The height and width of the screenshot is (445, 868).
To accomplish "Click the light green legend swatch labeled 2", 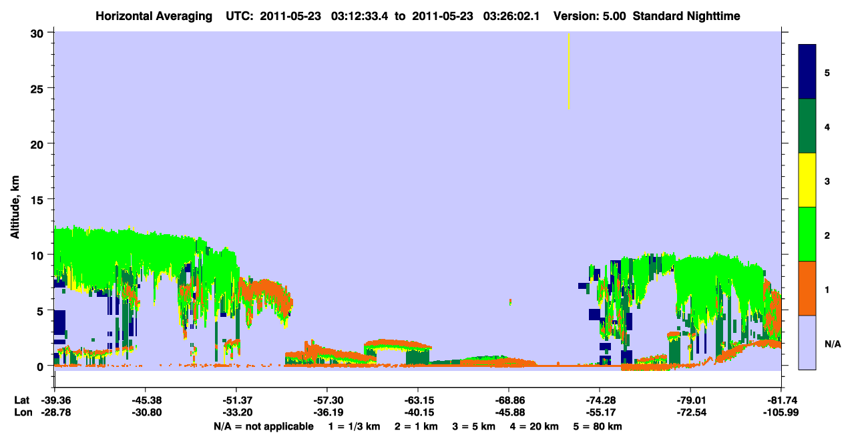I will [807, 234].
